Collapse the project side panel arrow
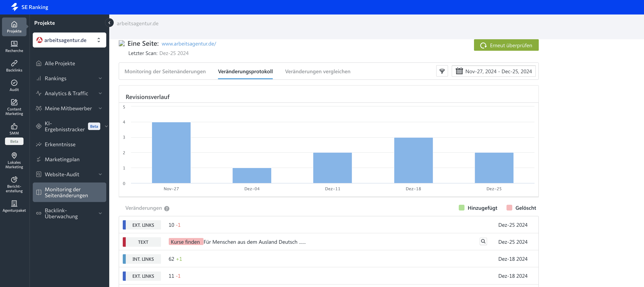Image resolution: width=644 pixels, height=287 pixels. point(109,23)
